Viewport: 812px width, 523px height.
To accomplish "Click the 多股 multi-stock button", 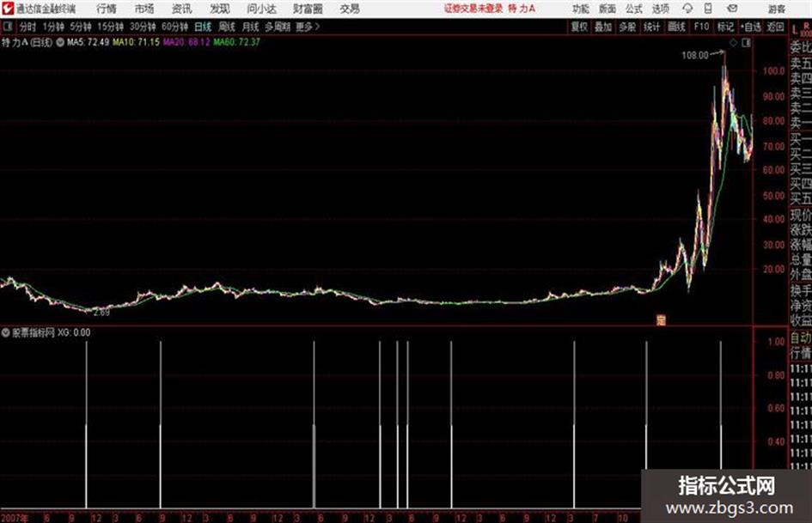I will click(x=627, y=27).
